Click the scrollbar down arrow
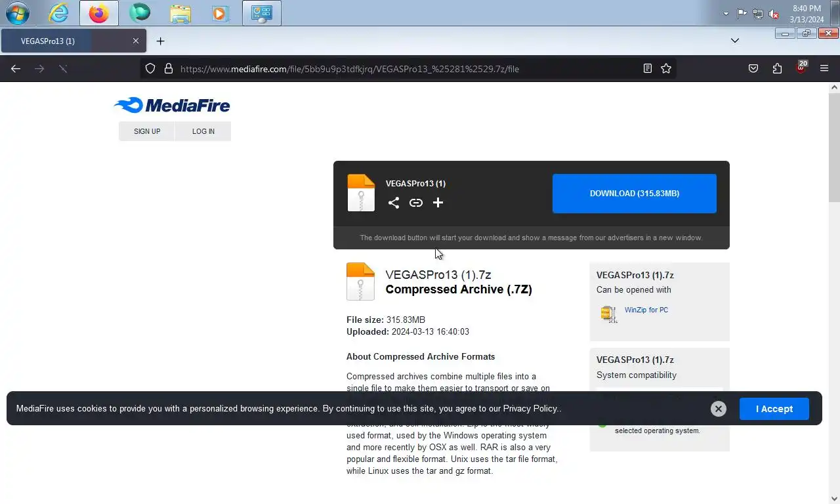 coord(835,498)
